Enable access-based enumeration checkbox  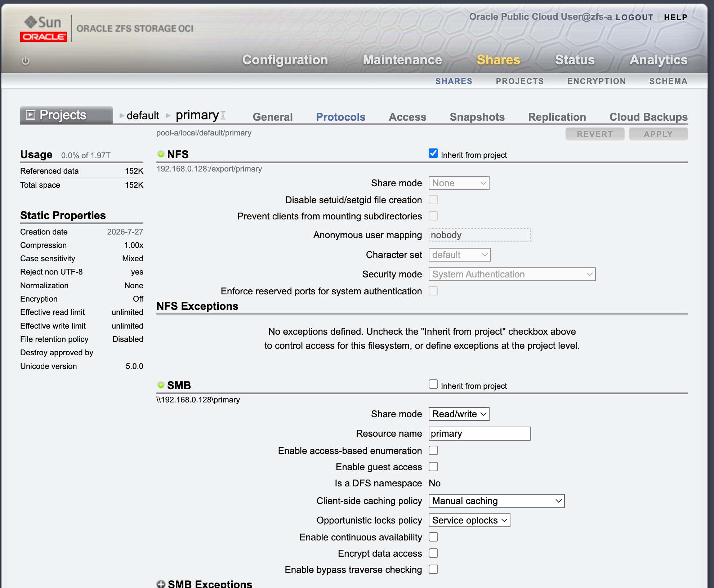pos(433,450)
